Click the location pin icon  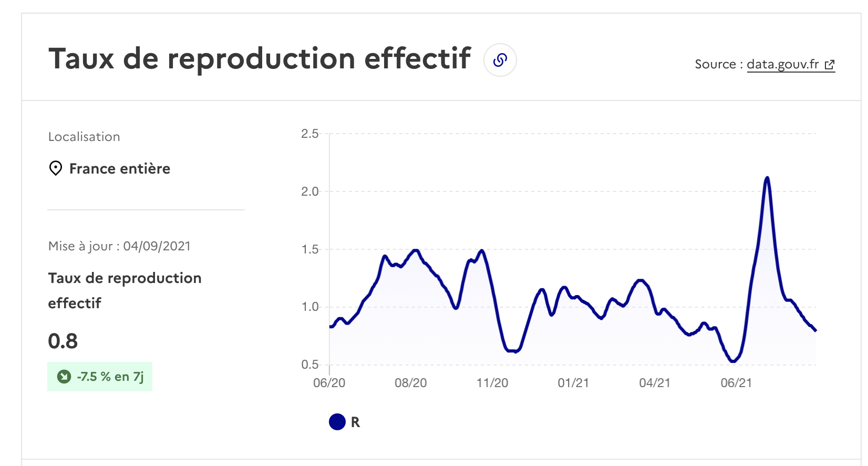point(55,168)
